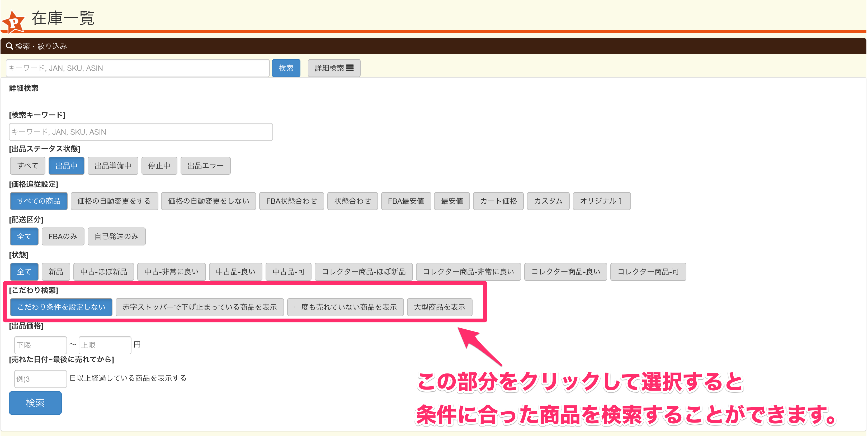Select 全て under 配送区分
This screenshot has height=436, width=868.
24,236
